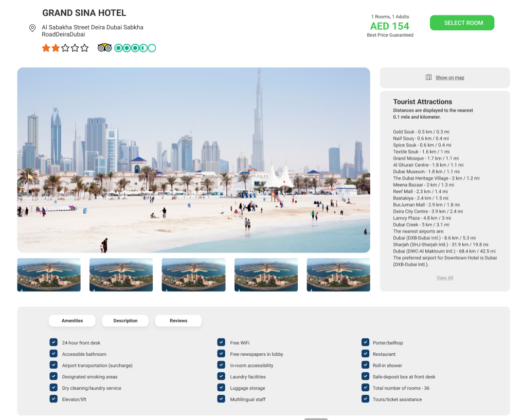Click the first green TripAdvisor rating circle
Screen dimensions: 522x420
118,48
